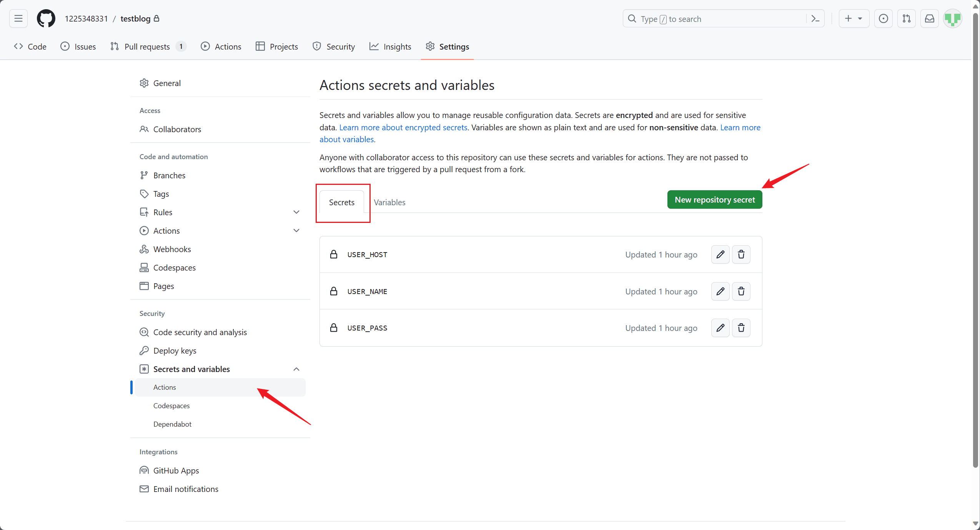Open the command palette icon in search
980x530 pixels.
[815, 19]
